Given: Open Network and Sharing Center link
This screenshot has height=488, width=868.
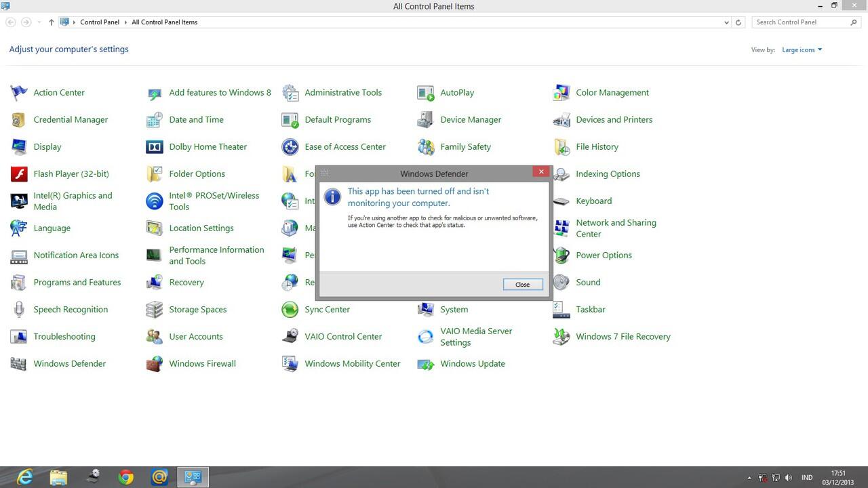Looking at the screenshot, I should pyautogui.click(x=616, y=228).
